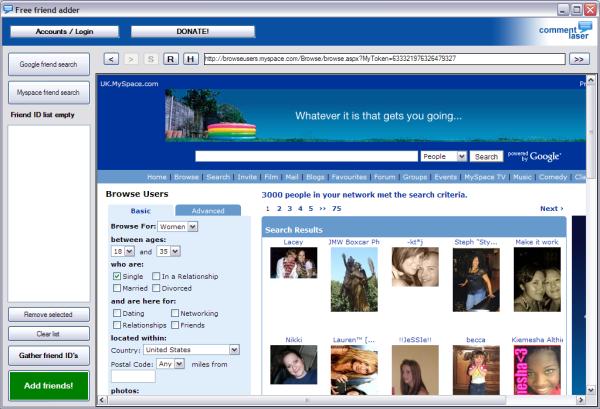
Task: Click the !!JeSSIe!! profile name link
Action: point(415,340)
